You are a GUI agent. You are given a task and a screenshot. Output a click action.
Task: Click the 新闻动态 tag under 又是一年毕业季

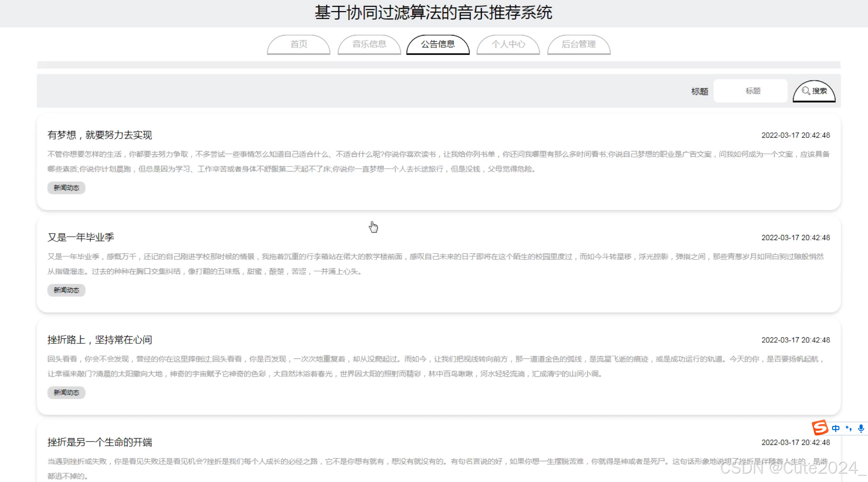click(66, 290)
